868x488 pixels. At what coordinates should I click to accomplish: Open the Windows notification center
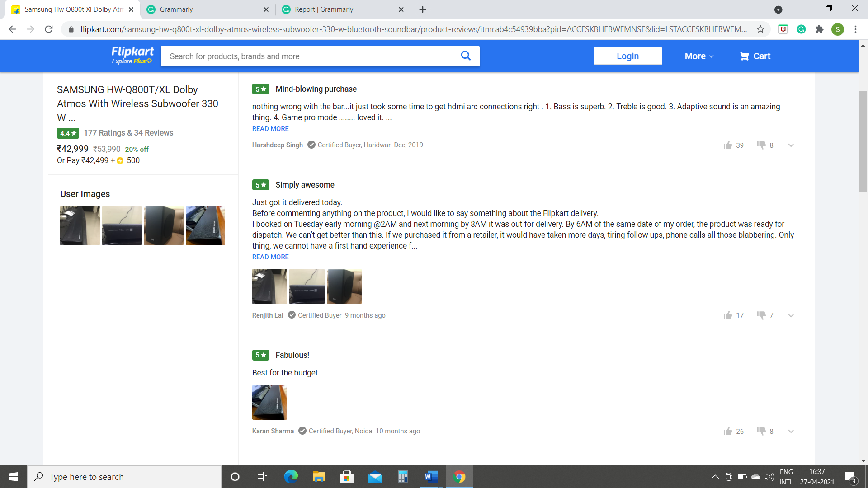[x=850, y=477]
